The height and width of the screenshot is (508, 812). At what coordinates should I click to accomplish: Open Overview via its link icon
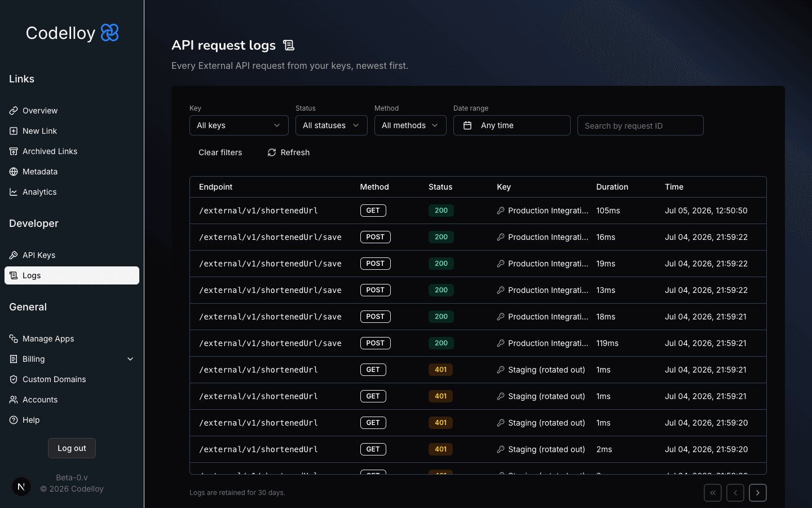[x=14, y=111]
